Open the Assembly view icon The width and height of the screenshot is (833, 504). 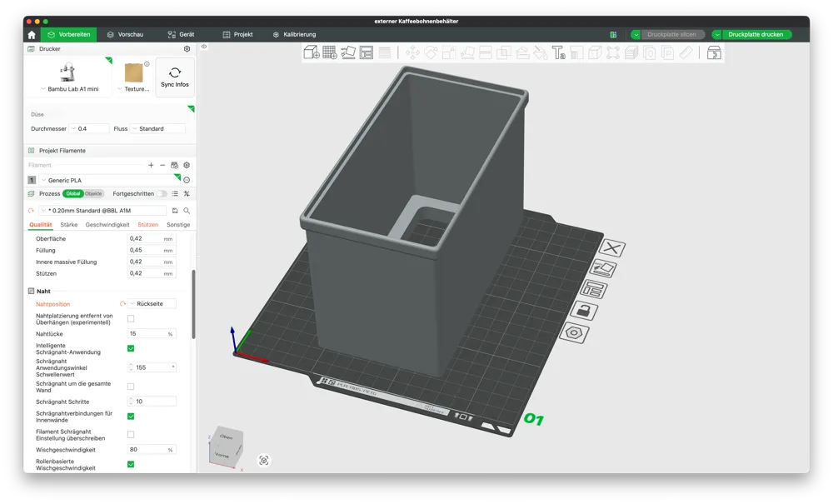pyautogui.click(x=714, y=52)
